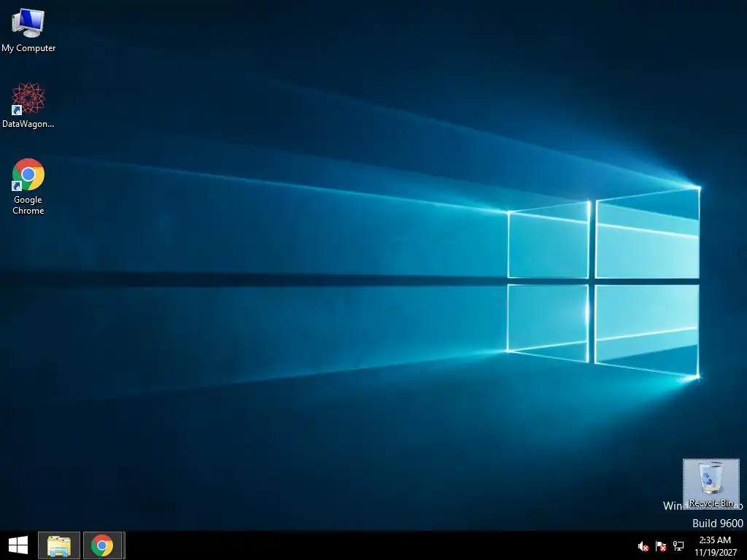Viewport: 747px width, 560px height.
Task: Click the "Recycle Bin" label text
Action: click(x=711, y=503)
